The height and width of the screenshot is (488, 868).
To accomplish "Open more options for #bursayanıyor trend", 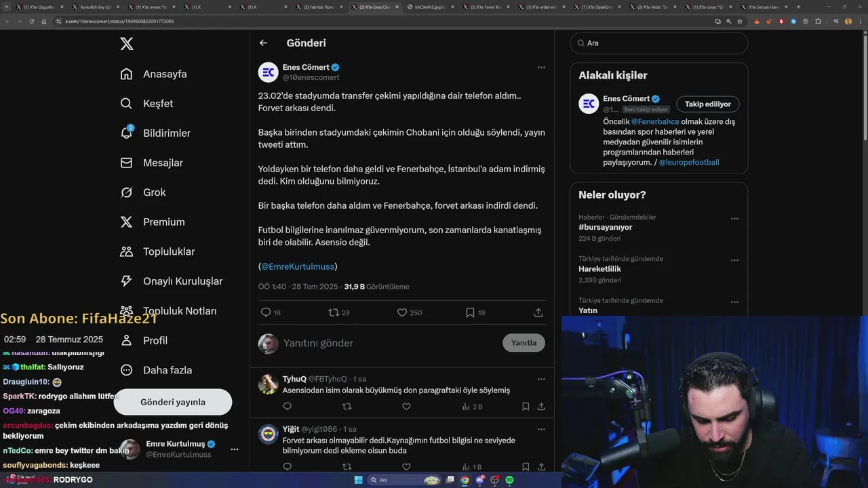I will [734, 219].
